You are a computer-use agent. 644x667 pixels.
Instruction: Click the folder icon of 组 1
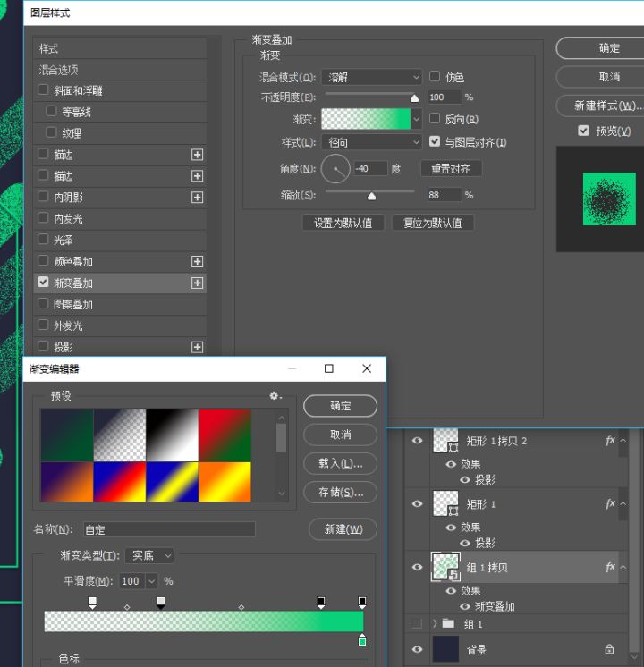point(449,624)
